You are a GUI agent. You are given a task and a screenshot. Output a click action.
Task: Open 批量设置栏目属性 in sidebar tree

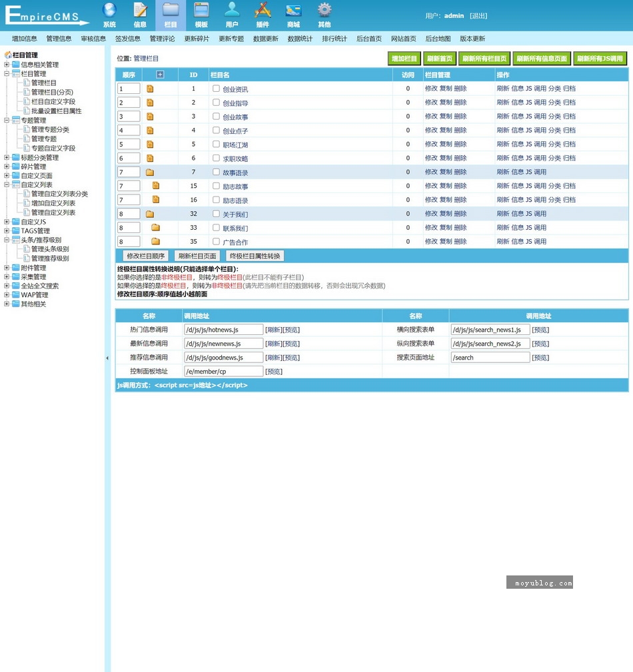pyautogui.click(x=56, y=111)
